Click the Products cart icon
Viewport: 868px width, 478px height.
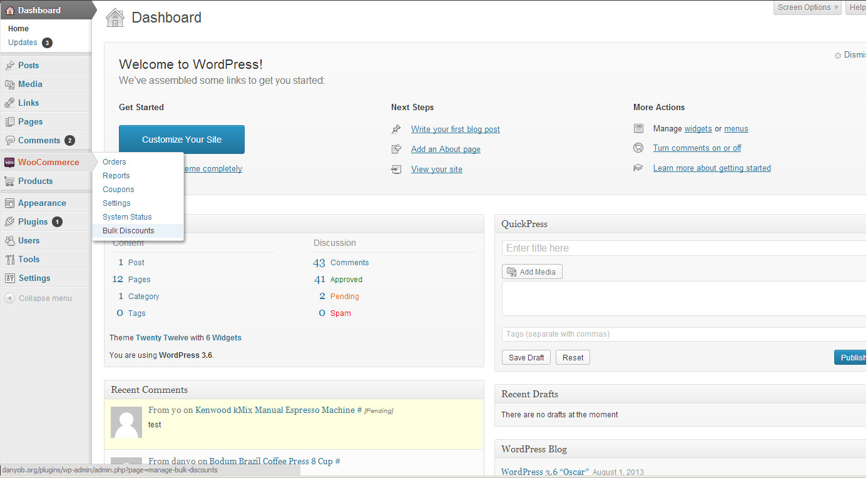click(x=9, y=181)
